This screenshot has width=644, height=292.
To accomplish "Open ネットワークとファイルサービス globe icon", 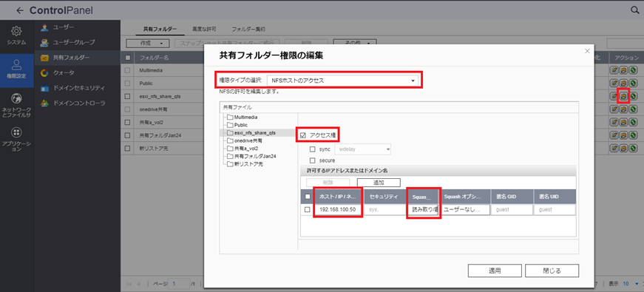I will 16,98.
